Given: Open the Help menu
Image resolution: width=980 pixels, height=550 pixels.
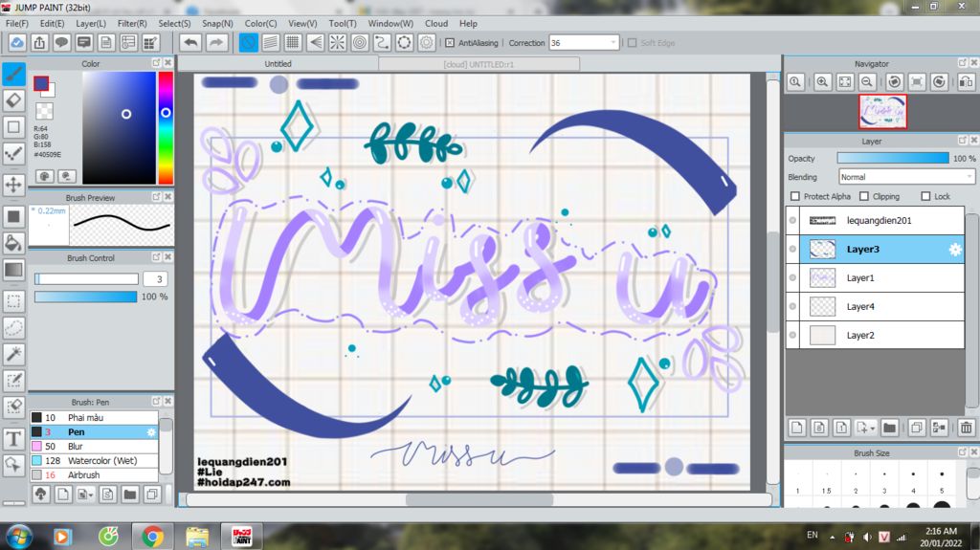Looking at the screenshot, I should click(x=468, y=23).
